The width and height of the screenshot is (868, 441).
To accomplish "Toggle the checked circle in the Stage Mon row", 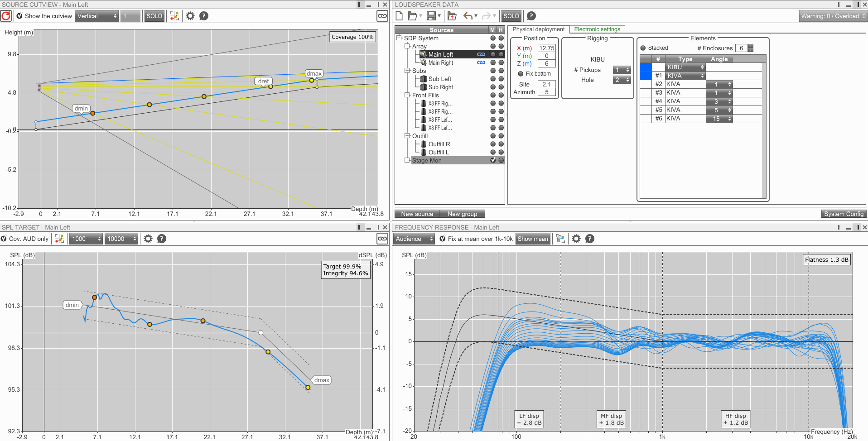I will 493,160.
